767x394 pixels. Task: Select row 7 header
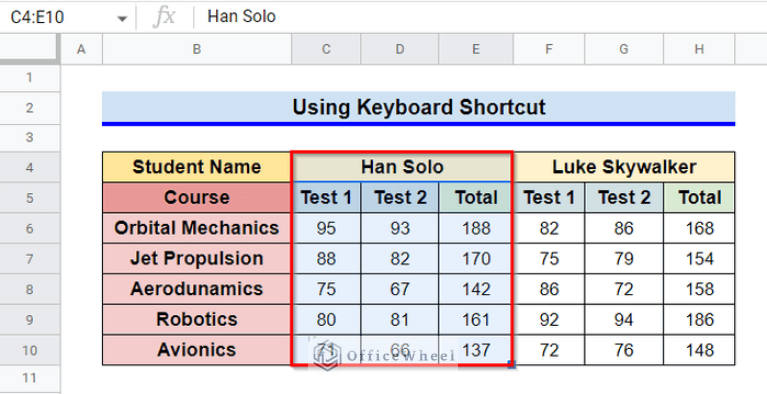click(x=30, y=259)
